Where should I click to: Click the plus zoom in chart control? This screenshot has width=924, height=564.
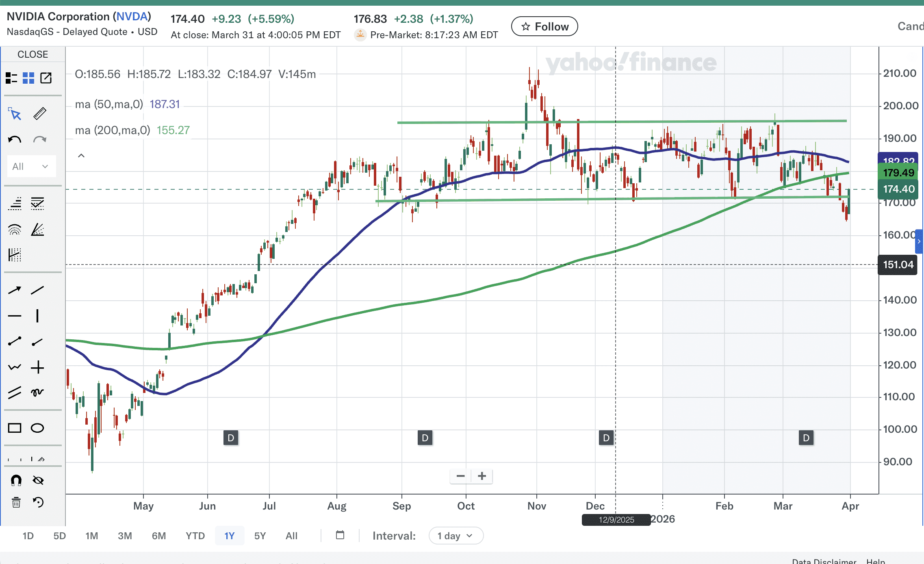[482, 476]
